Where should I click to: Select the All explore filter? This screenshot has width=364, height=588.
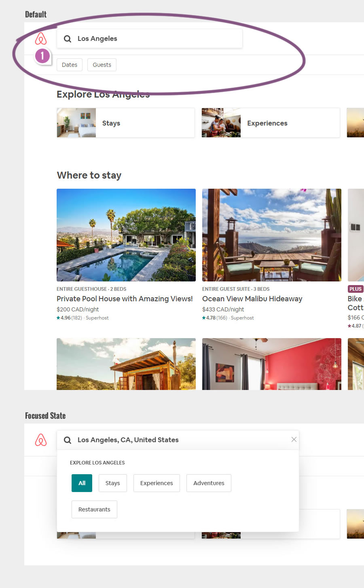click(82, 483)
